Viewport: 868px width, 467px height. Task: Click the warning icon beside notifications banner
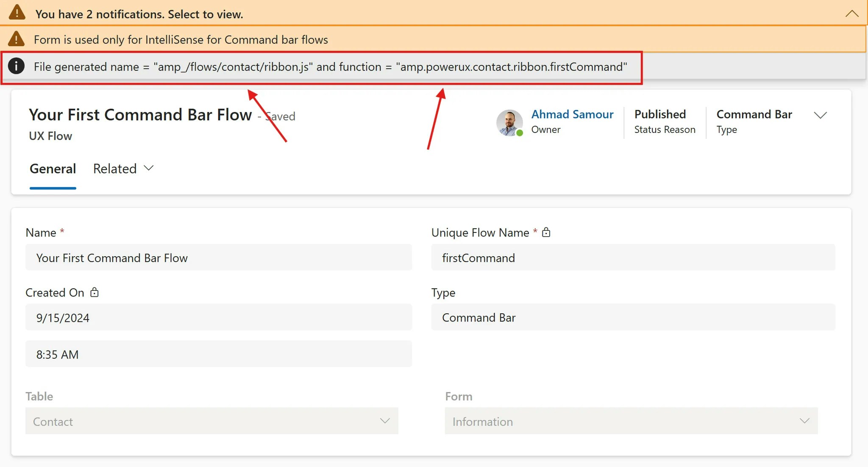(x=17, y=13)
